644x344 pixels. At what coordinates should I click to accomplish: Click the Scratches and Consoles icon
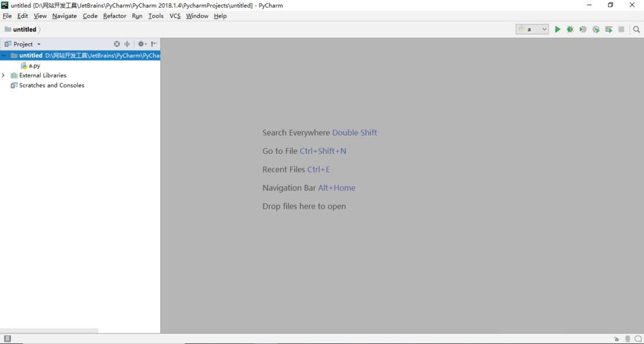[x=14, y=86]
